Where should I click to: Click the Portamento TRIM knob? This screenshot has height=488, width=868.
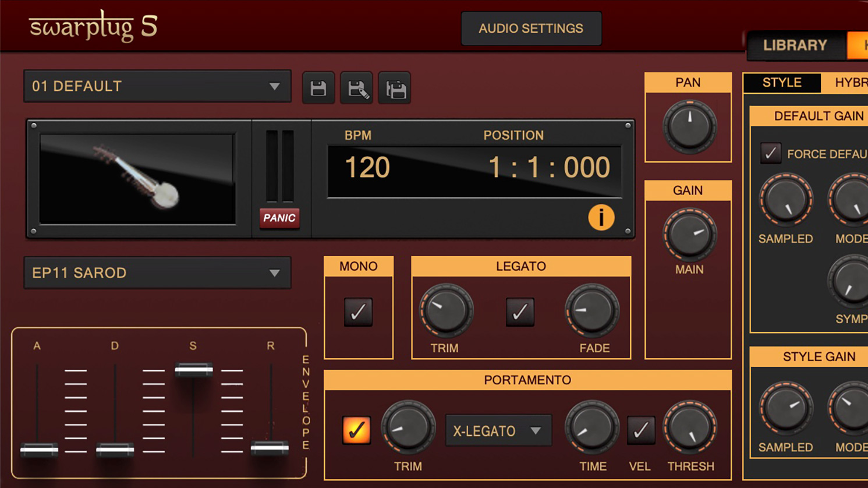[x=408, y=428]
